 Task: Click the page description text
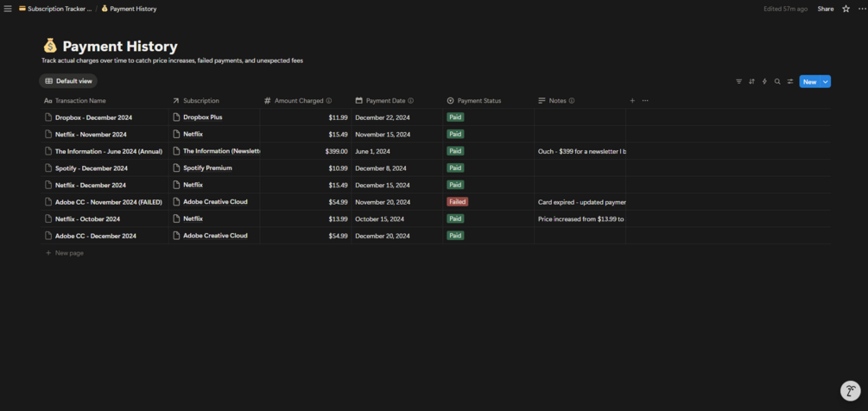(x=172, y=60)
